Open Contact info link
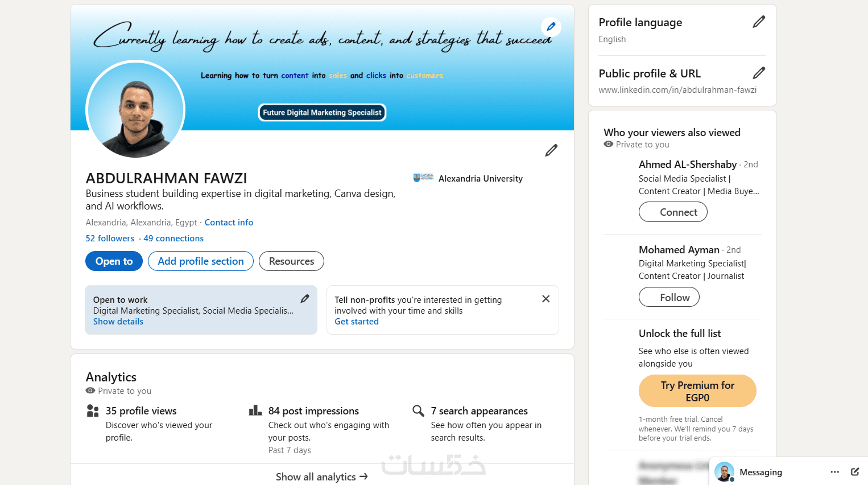Viewport: 868px width, 485px height. [x=229, y=223]
